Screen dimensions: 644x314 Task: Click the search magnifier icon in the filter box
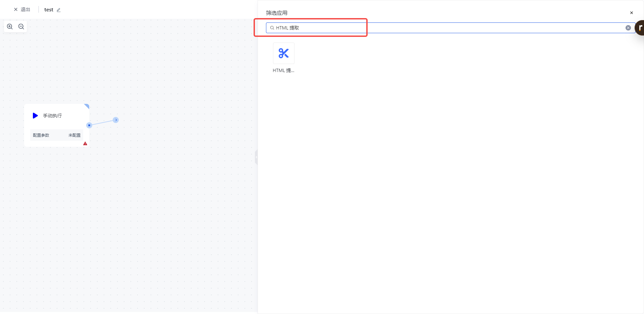pyautogui.click(x=272, y=28)
